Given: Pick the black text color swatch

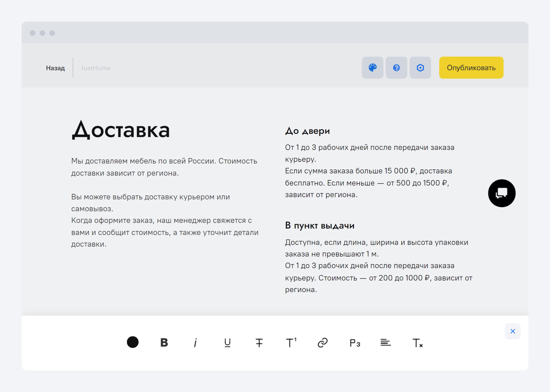Looking at the screenshot, I should coord(133,342).
